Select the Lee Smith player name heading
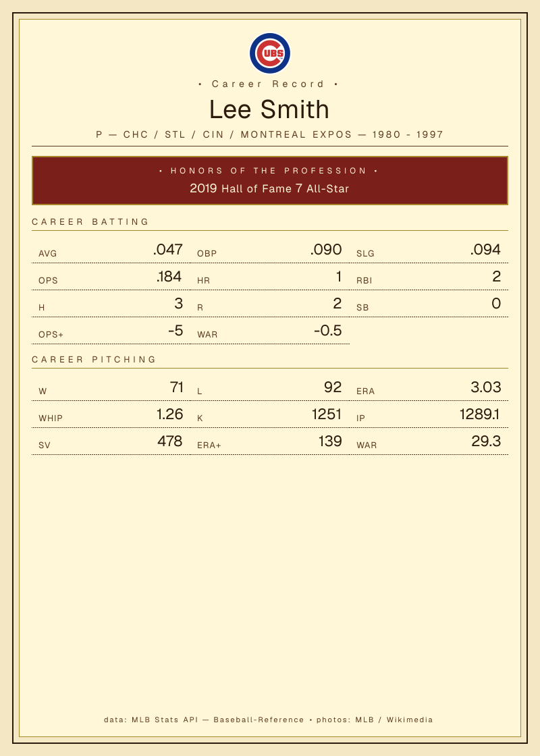 (269, 109)
